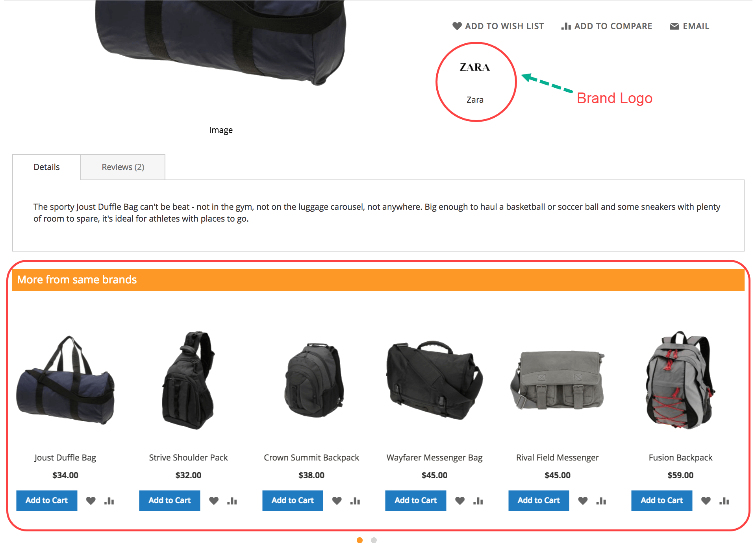Click wishlist heart icon on Joust Duffle Bag
Screen dimensions: 756x555
(92, 500)
